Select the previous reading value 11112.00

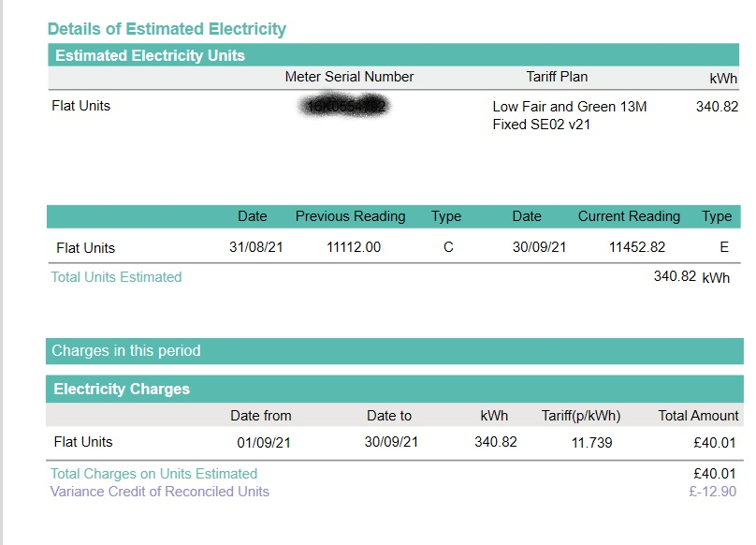click(354, 247)
